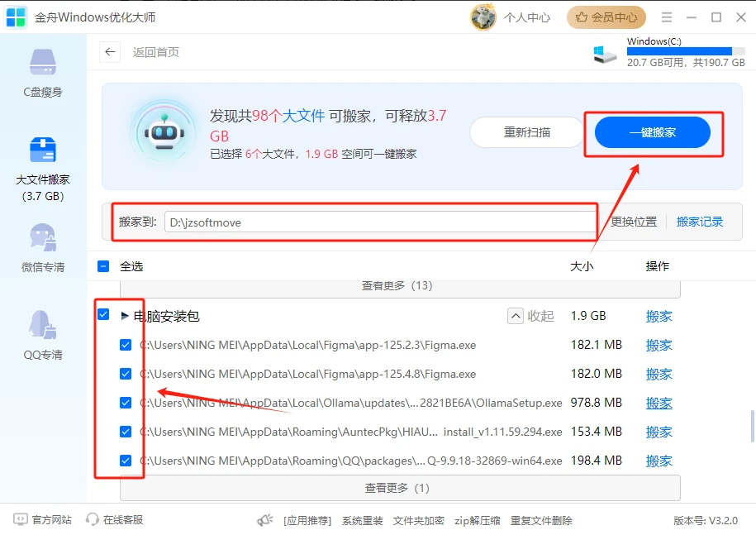Click the [应用推荐] label
Viewport: 756px width, 535px height.
coord(307,520)
